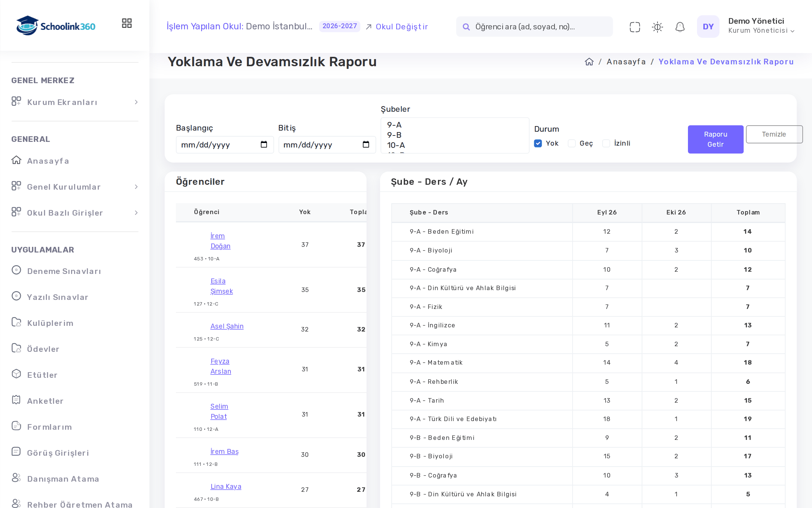The image size is (812, 508).
Task: Click Kulüplerim sidebar icon
Action: coord(16,322)
